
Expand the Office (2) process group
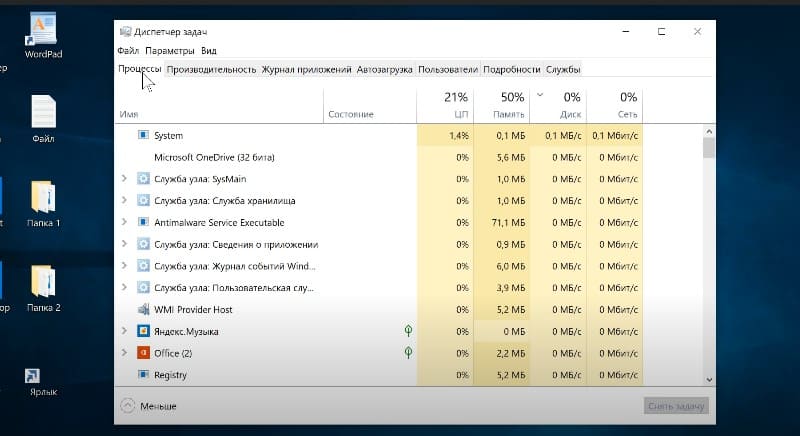[x=124, y=353]
